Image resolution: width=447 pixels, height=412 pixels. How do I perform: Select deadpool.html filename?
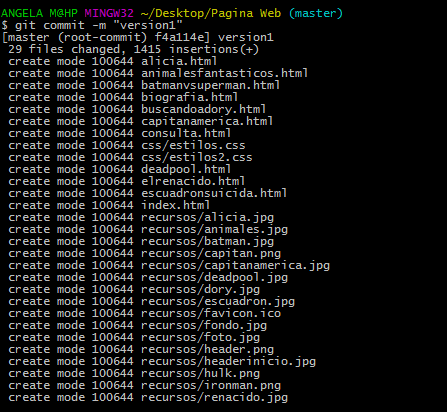186,169
